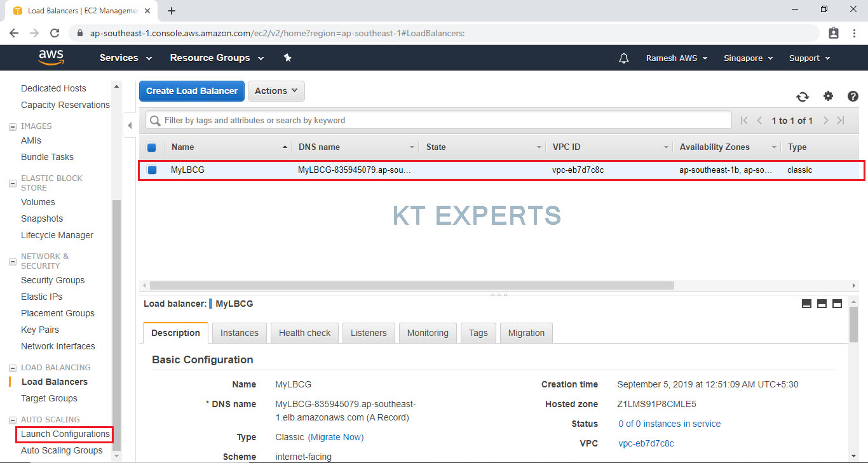868x463 pixels.
Task: Open the Resource Groups dropdown
Action: pyautogui.click(x=217, y=58)
